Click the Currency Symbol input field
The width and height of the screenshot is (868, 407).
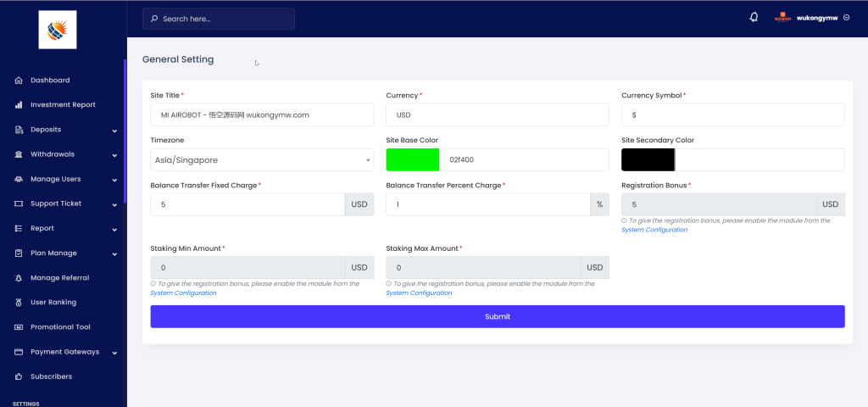pos(733,114)
